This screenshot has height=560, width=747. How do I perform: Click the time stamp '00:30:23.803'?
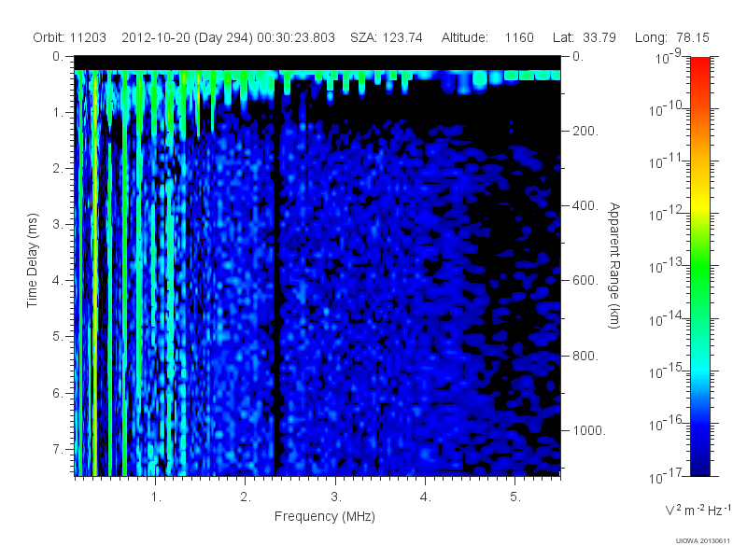pyautogui.click(x=296, y=37)
